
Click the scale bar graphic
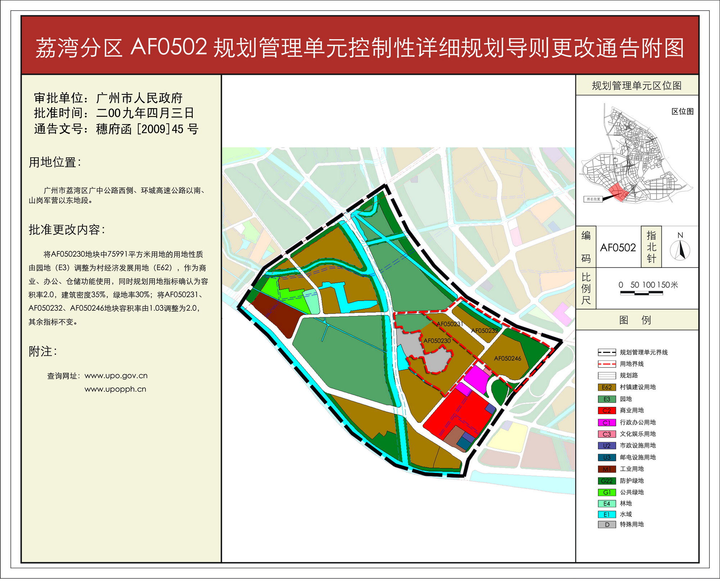(641, 293)
